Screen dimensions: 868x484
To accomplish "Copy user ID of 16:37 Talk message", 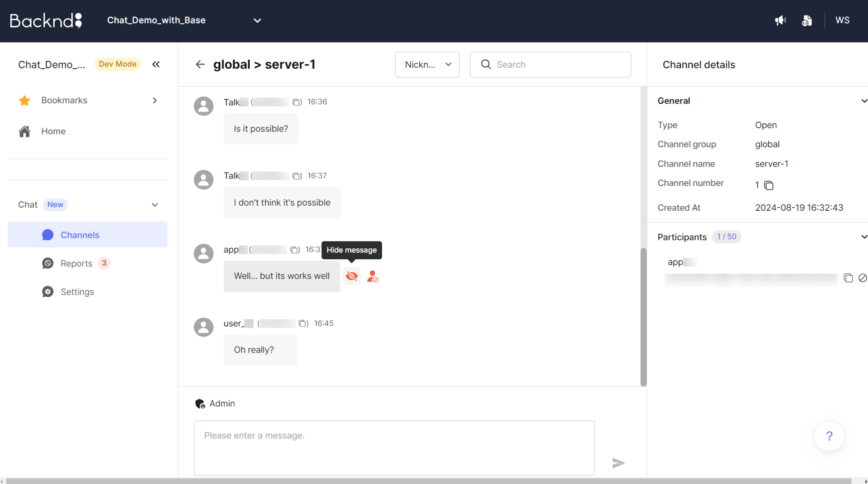I will point(296,176).
